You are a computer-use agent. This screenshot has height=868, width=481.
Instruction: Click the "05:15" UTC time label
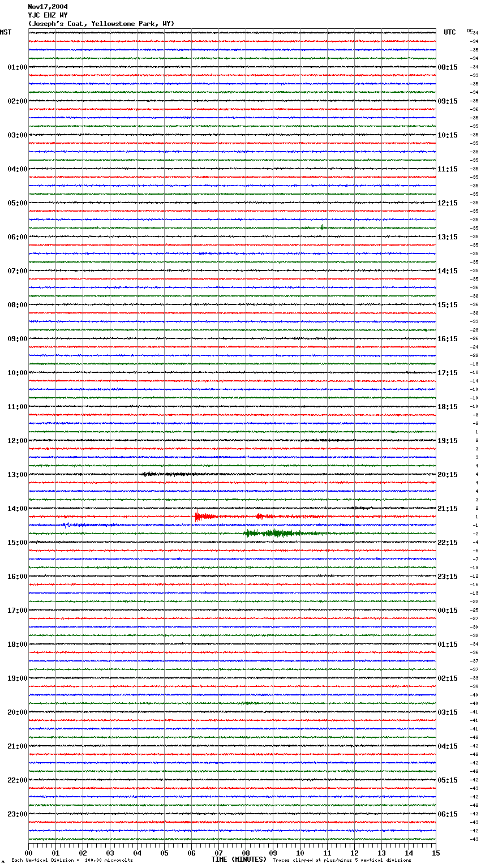(x=448, y=780)
